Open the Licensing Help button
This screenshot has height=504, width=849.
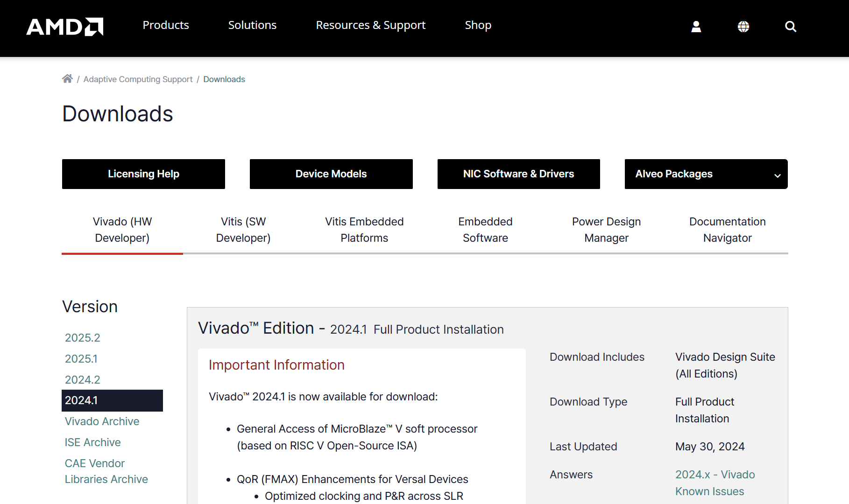[143, 174]
